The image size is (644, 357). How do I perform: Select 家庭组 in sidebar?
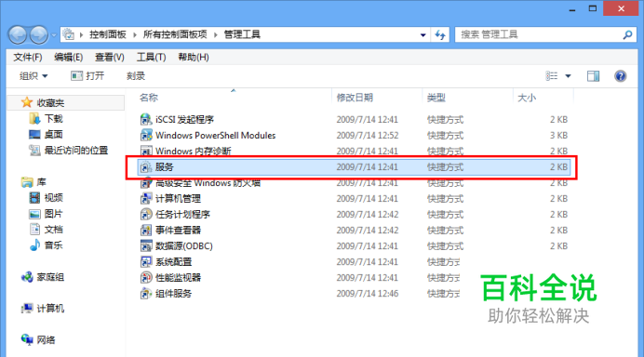[x=50, y=277]
